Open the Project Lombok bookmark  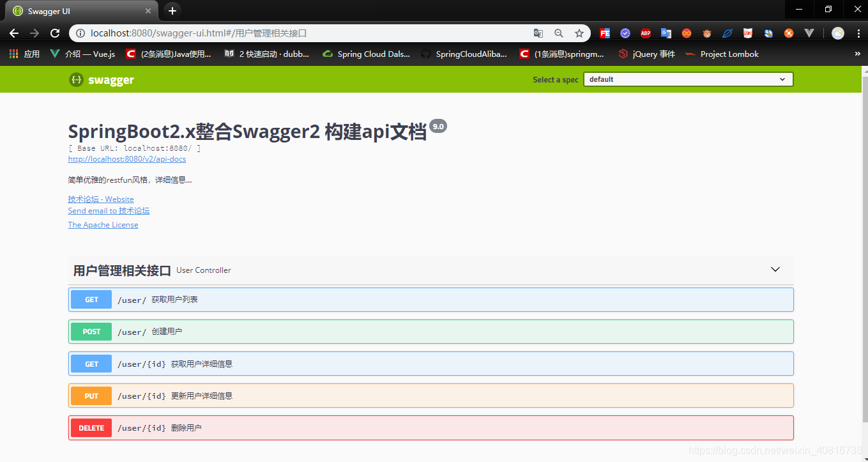coord(722,54)
